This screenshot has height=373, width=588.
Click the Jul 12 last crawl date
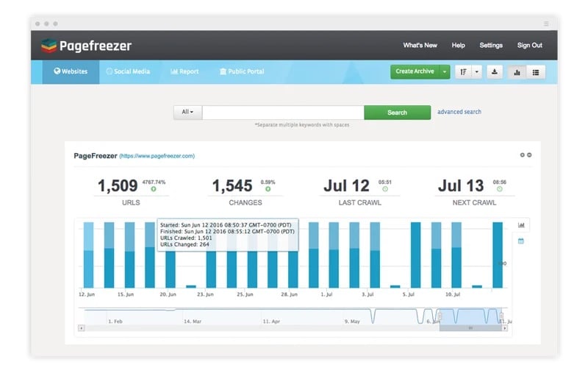point(346,185)
